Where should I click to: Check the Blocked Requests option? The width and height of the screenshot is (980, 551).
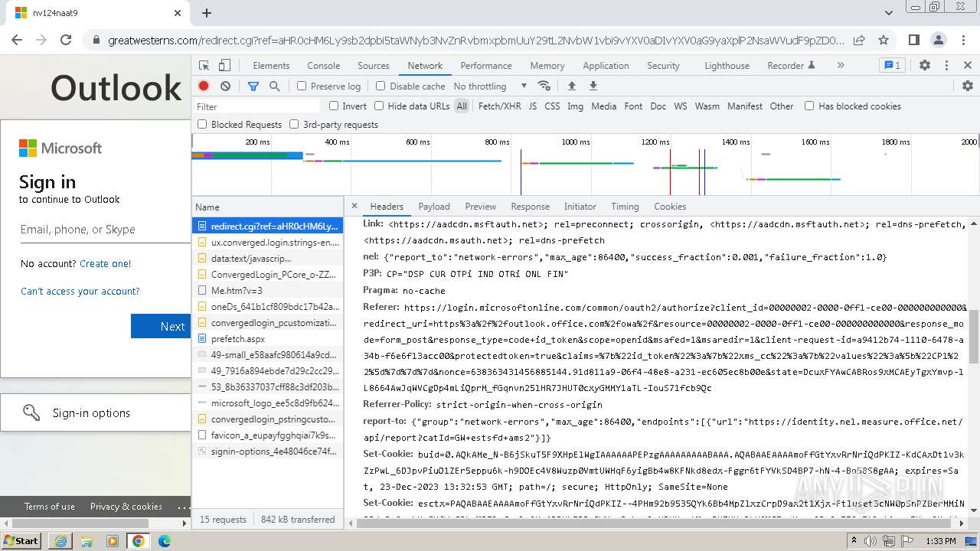point(202,124)
